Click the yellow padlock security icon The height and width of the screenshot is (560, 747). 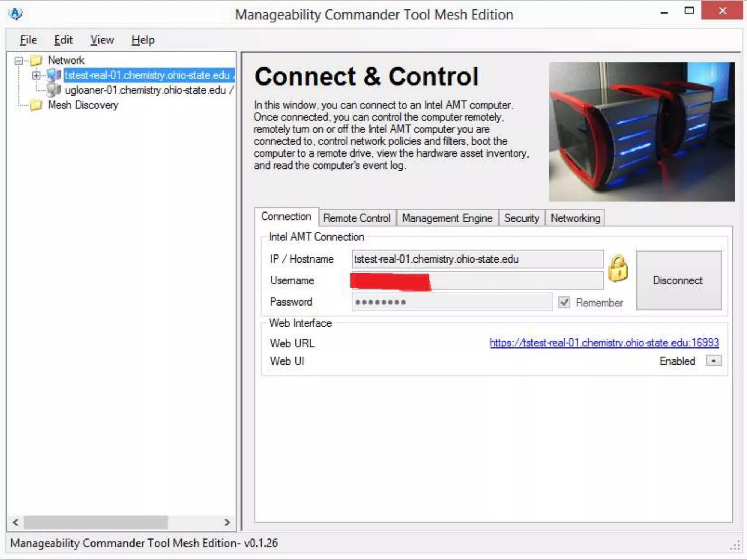pyautogui.click(x=618, y=269)
